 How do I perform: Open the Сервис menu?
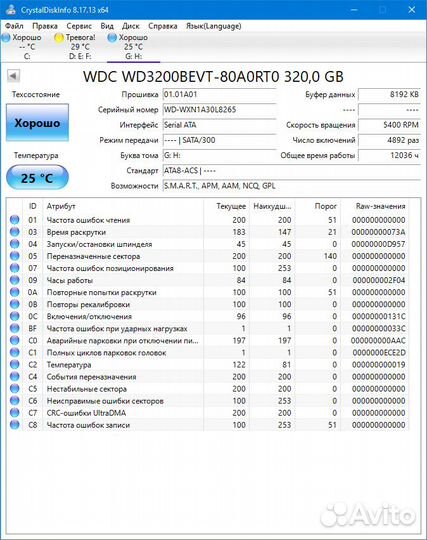[79, 26]
